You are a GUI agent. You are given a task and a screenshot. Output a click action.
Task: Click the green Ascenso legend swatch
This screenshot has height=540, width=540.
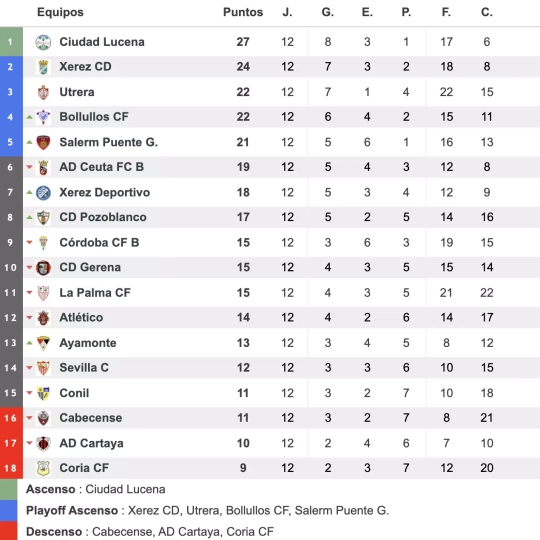8,489
